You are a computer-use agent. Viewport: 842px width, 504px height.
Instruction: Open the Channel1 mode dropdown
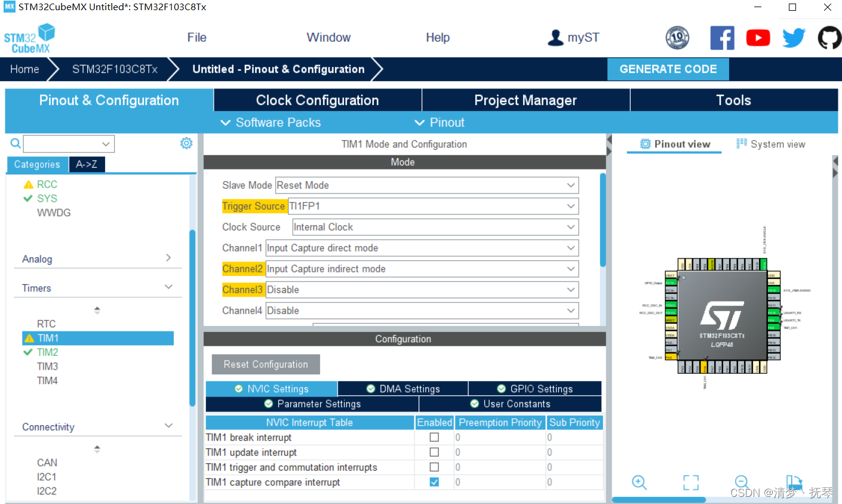tap(422, 248)
